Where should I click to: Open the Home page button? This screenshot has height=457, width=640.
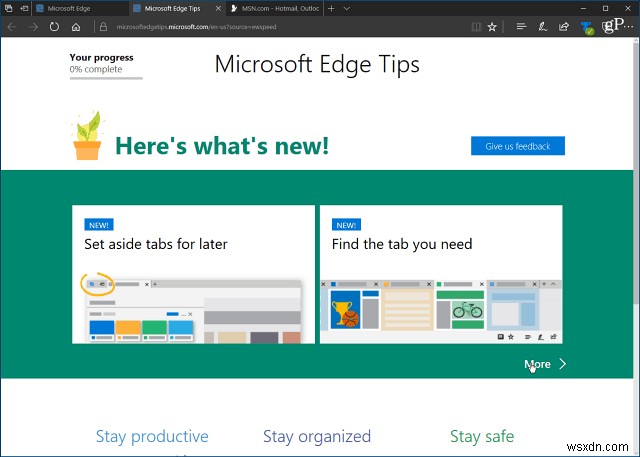point(76,27)
